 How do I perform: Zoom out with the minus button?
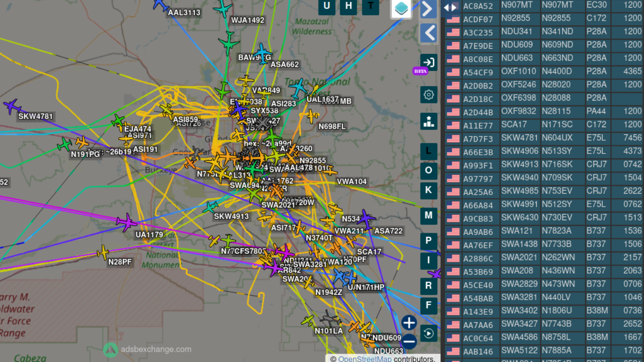[409, 342]
